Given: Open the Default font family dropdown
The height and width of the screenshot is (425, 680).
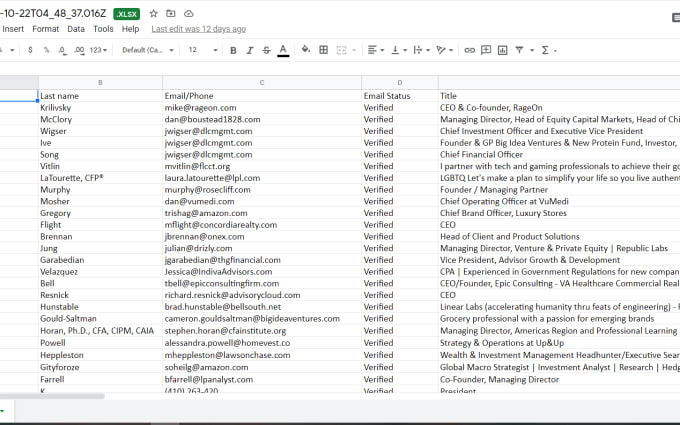Looking at the screenshot, I should tap(147, 50).
